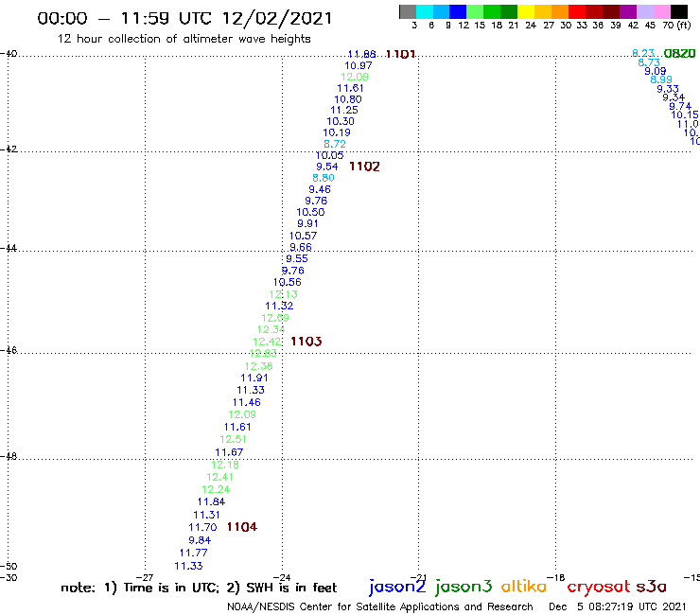The width and height of the screenshot is (700, 615).
Task: Click the gray swatch in the color scale
Action: tap(408, 11)
